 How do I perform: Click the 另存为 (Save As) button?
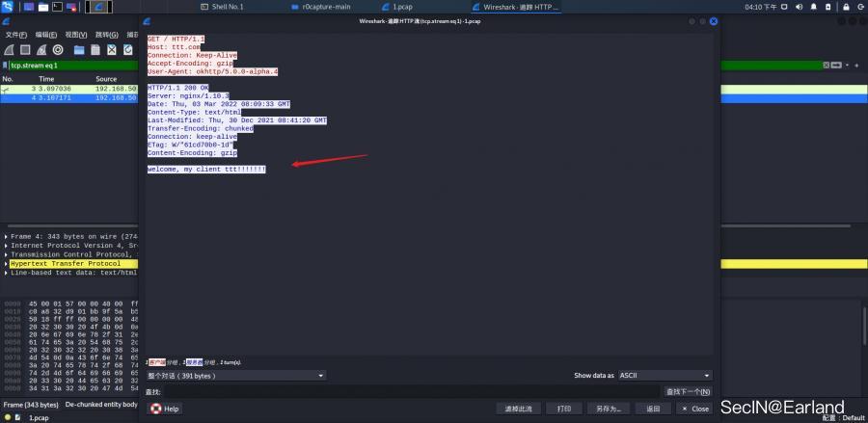pyautogui.click(x=608, y=409)
